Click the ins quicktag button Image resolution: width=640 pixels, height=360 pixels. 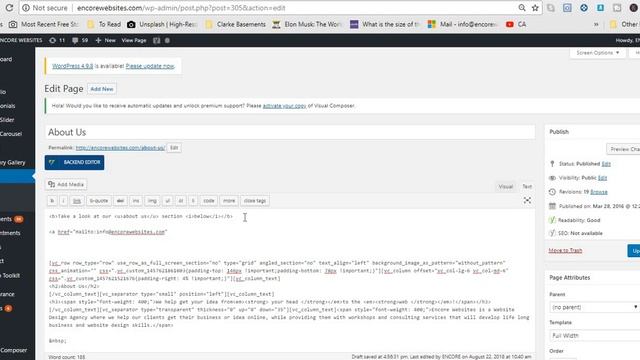pyautogui.click(x=136, y=201)
